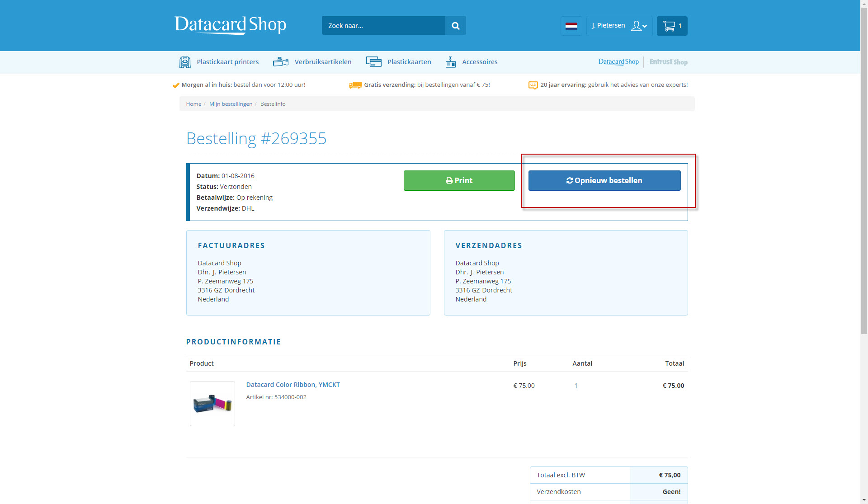The width and height of the screenshot is (868, 504).
Task: Click the search magnifier button
Action: pos(456,26)
